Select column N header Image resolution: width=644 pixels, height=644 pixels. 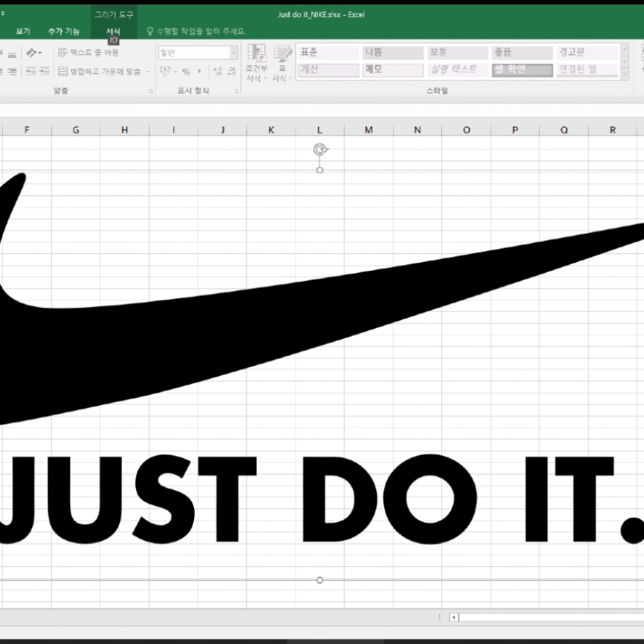pyautogui.click(x=417, y=130)
